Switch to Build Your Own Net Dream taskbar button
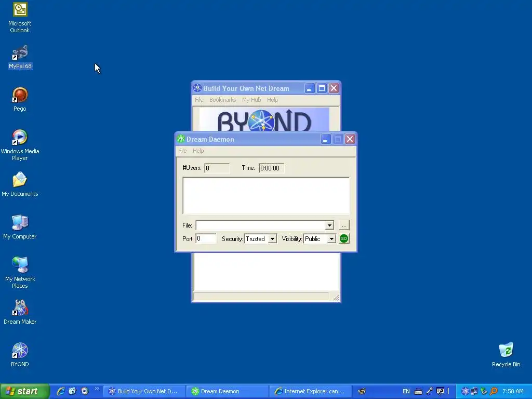 tap(144, 391)
